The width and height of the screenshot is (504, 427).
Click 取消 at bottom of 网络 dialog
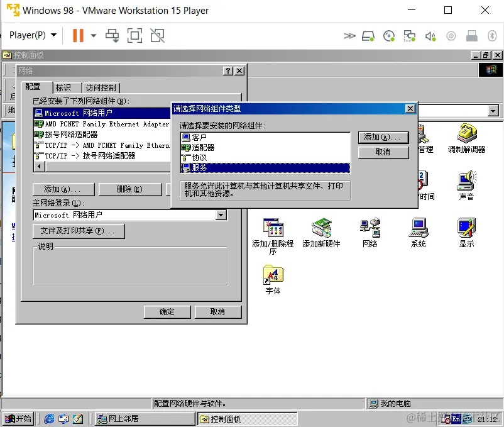coord(217,312)
